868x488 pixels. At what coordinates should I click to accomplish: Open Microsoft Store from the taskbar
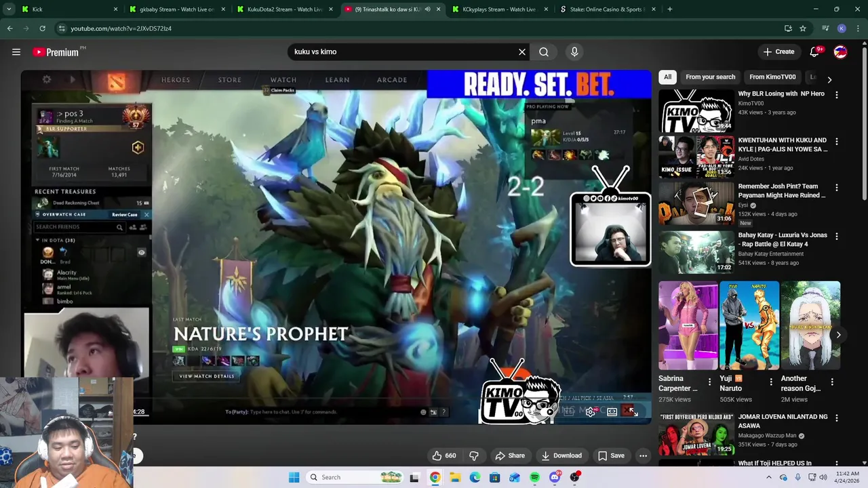click(495, 477)
